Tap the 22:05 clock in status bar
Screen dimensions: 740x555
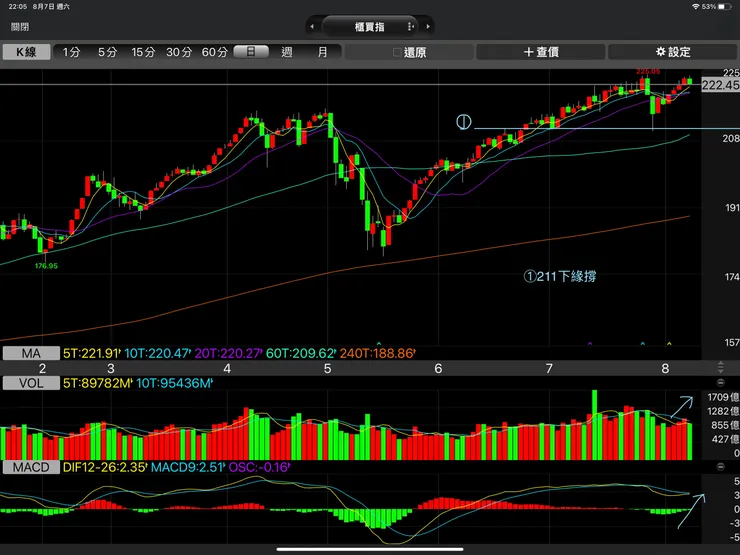pos(17,7)
